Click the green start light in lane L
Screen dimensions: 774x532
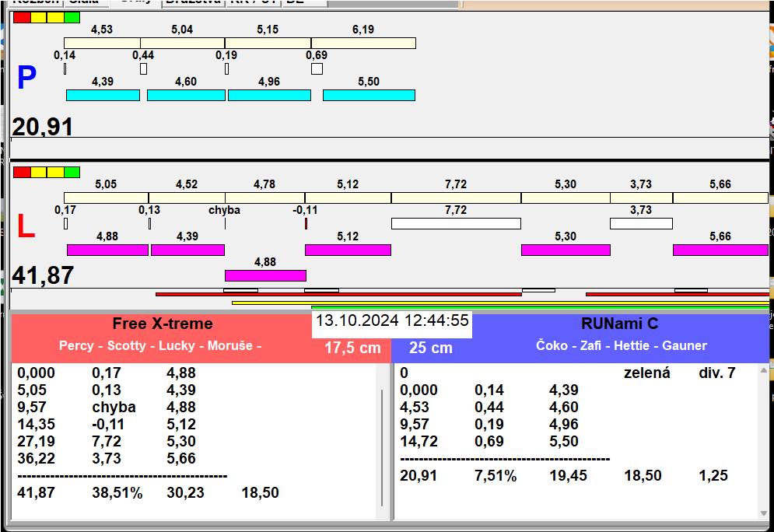(x=72, y=172)
